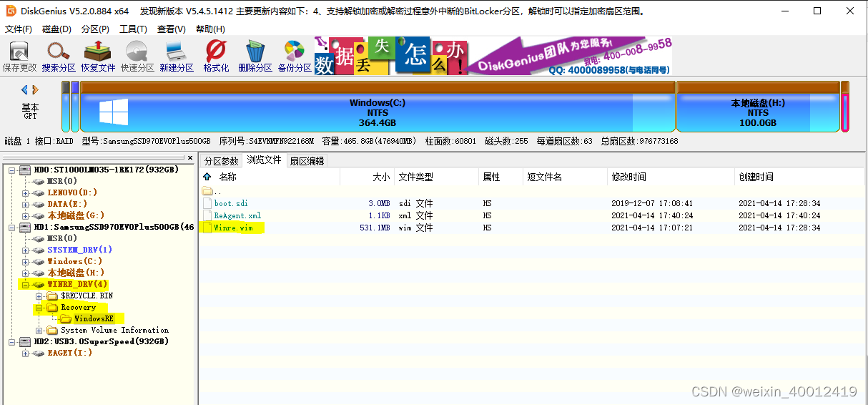This screenshot has width=868, height=405.
Task: Click the HD0 hard disk icon in tree
Action: click(x=26, y=170)
